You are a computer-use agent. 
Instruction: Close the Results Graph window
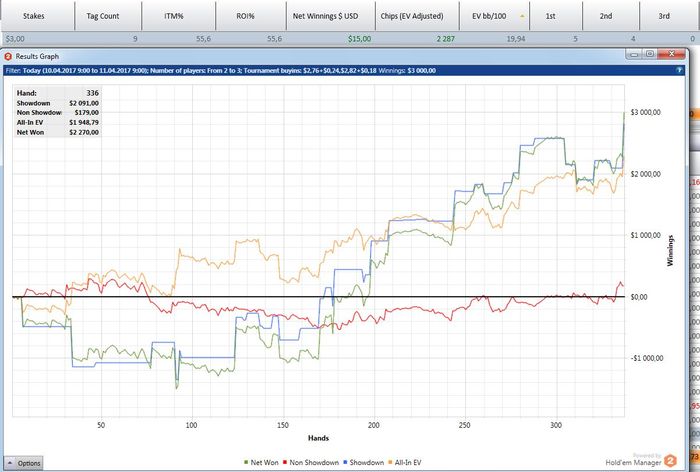(x=671, y=54)
